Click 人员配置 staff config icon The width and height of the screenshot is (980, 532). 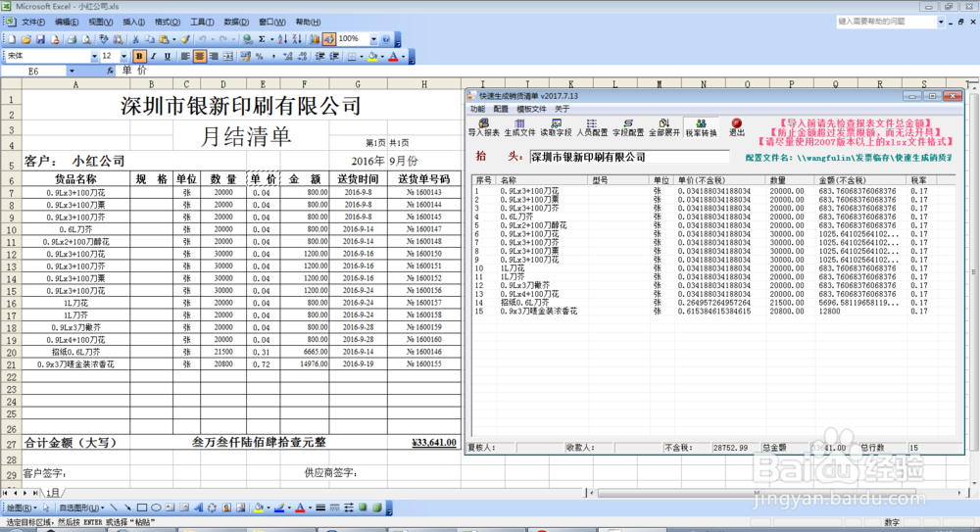click(x=592, y=128)
